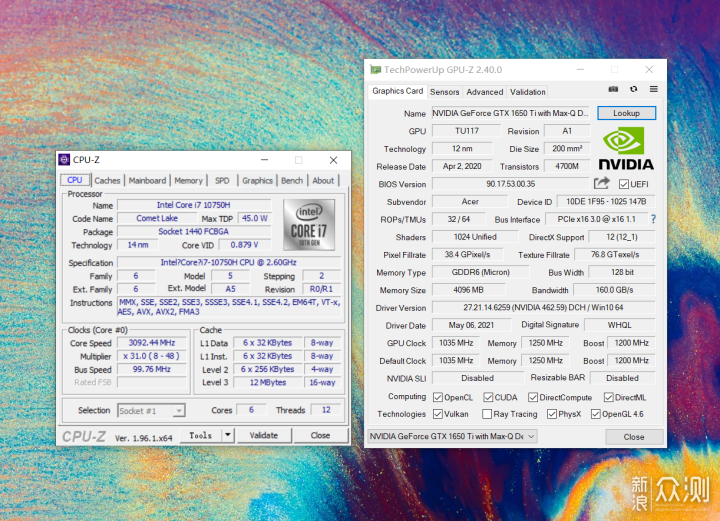Toggle the DirectCompute checkbox
Screen dimensions: 720x521
tap(533, 397)
